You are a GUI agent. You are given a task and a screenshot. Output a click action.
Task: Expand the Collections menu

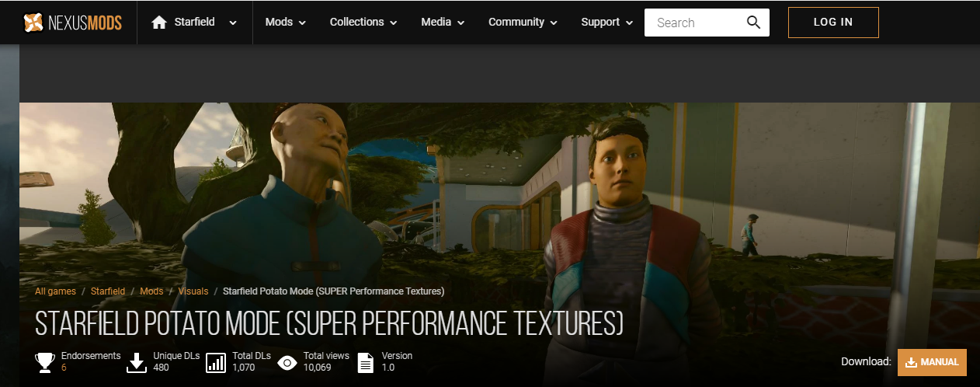point(363,23)
